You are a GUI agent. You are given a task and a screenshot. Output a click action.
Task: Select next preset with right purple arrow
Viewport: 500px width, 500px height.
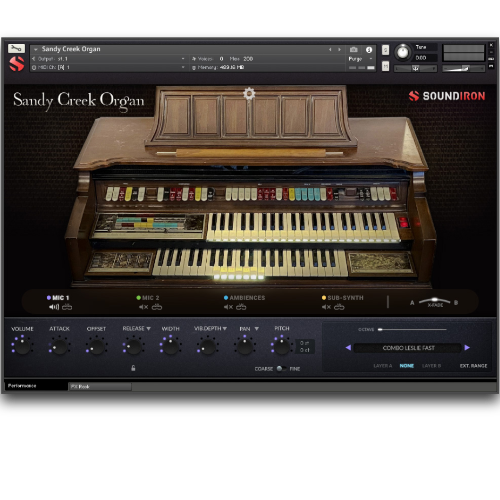467,348
